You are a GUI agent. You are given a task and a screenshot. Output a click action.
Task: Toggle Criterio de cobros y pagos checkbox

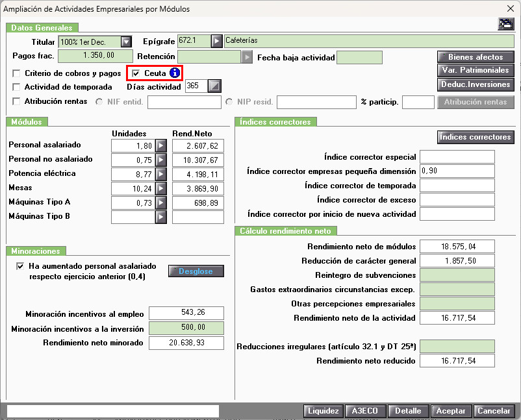(16, 73)
